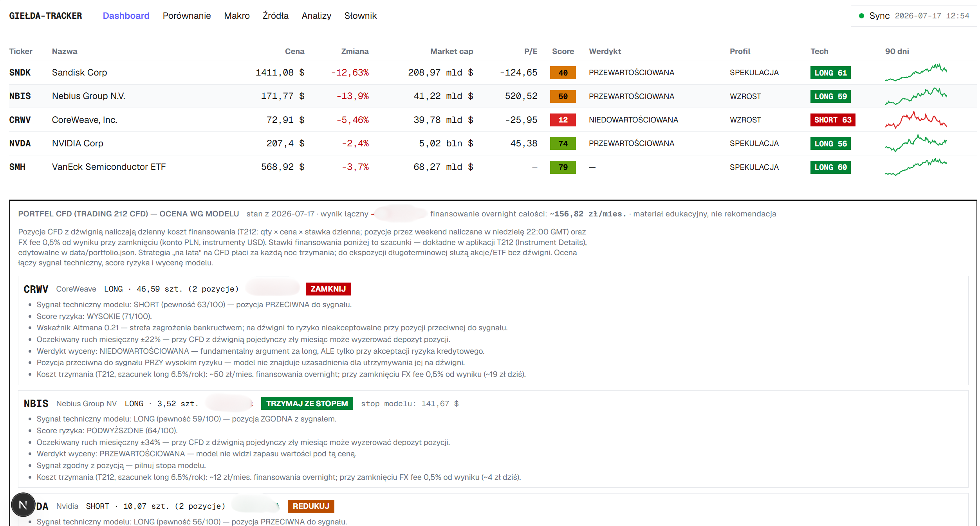Click the LONG 61 tech badge
The image size is (980, 526).
[830, 73]
